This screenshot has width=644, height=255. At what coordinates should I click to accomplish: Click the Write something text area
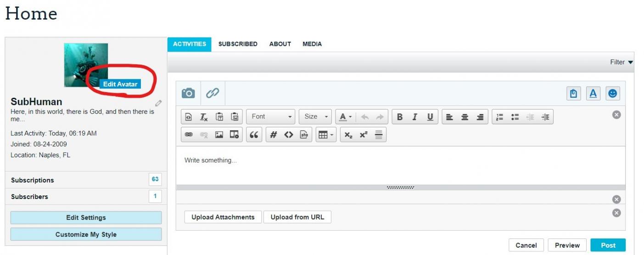(x=399, y=165)
